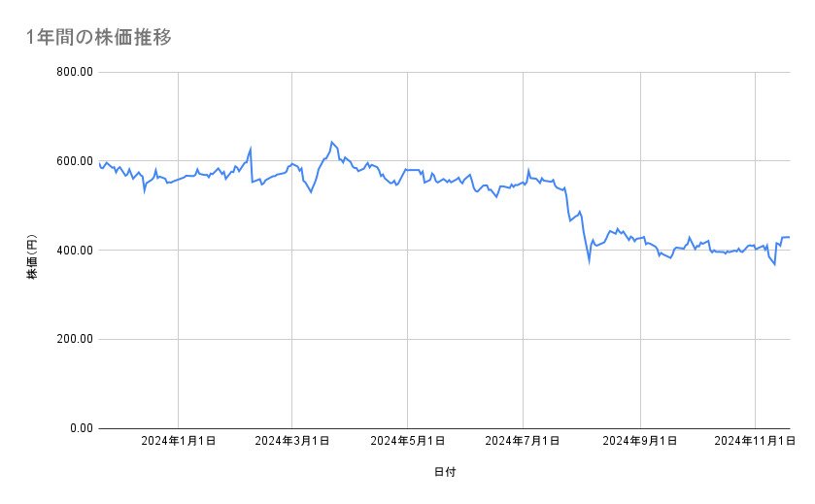Click the leftmost start of the price line

coord(100,163)
